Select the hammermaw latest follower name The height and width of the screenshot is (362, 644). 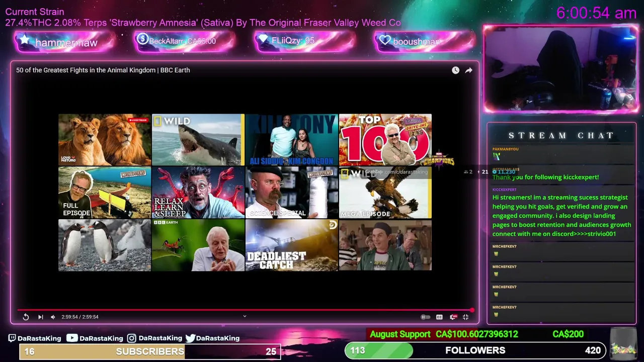(66, 43)
